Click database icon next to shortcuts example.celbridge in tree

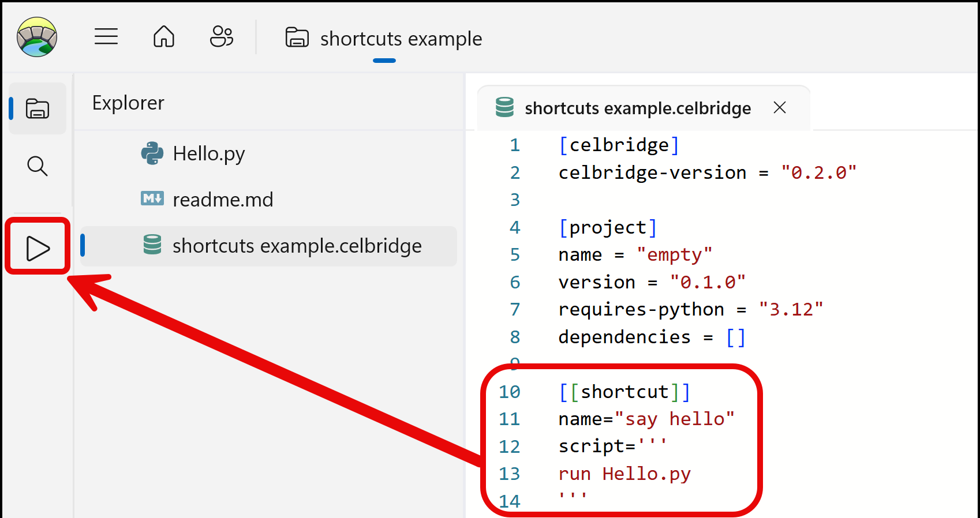pyautogui.click(x=152, y=245)
